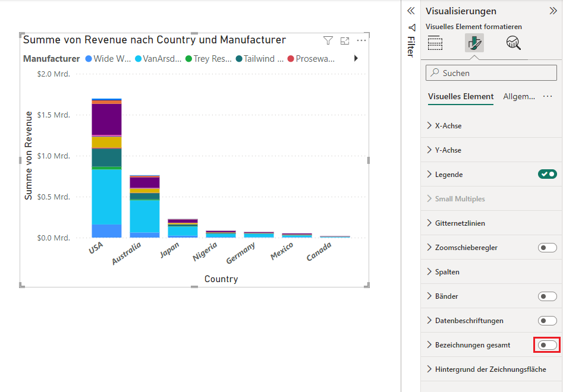Collapse the Visualisierungen pane with double arrows

click(553, 11)
